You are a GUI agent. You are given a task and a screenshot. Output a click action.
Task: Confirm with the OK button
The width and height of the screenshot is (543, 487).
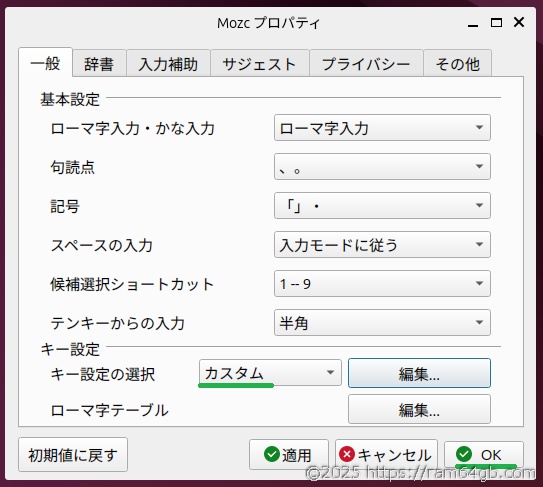(x=484, y=454)
